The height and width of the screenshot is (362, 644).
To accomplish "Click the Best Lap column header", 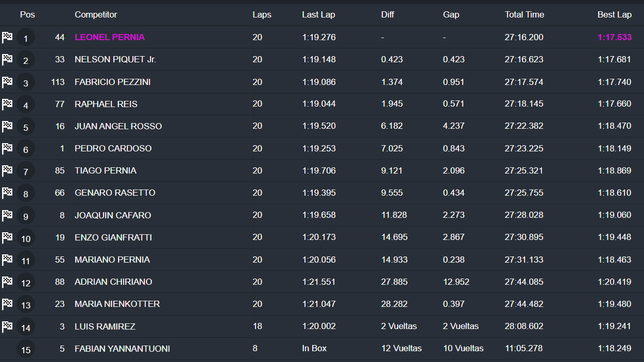I will pyautogui.click(x=614, y=14).
